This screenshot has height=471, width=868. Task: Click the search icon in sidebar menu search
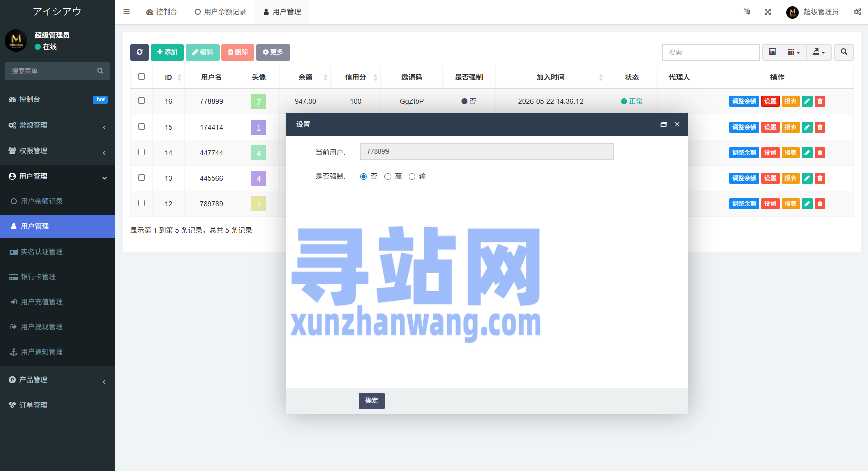[x=100, y=71]
